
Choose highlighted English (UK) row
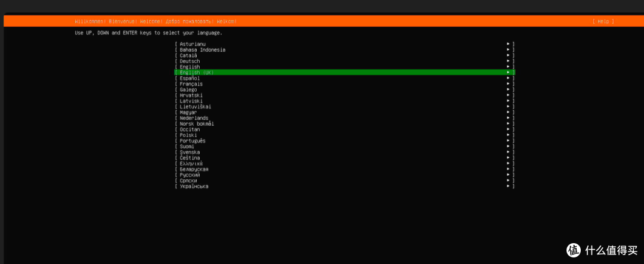point(345,72)
